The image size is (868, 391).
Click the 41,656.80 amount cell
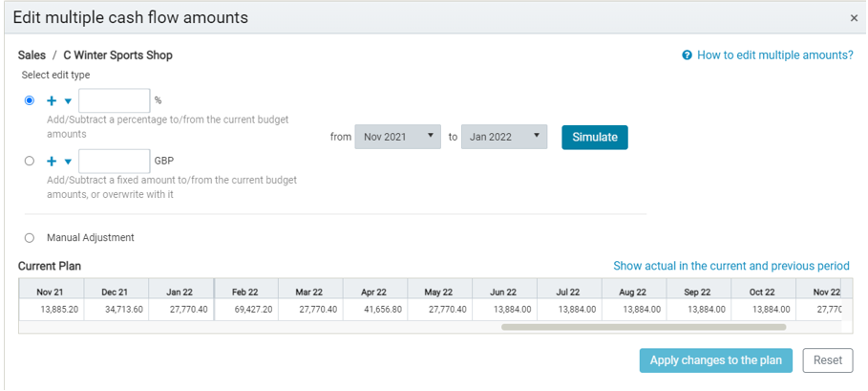point(374,310)
